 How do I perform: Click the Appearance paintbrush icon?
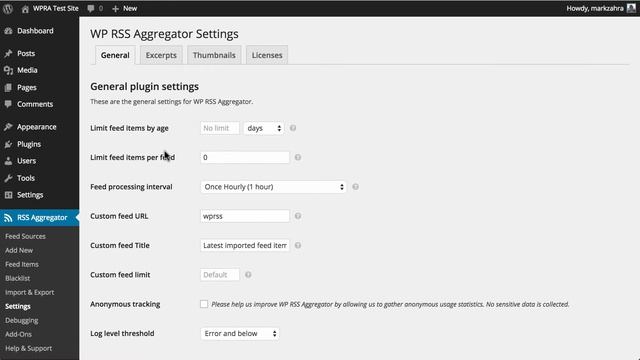(x=8, y=127)
